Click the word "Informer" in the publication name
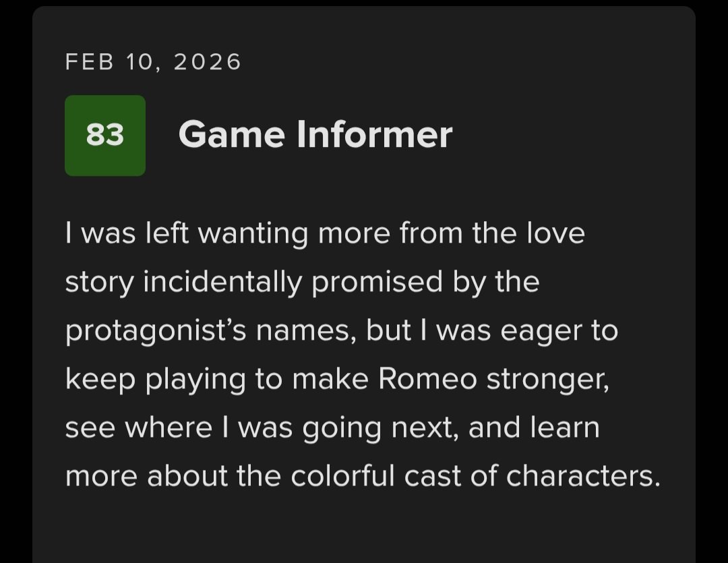Image resolution: width=728 pixels, height=563 pixels. 375,135
